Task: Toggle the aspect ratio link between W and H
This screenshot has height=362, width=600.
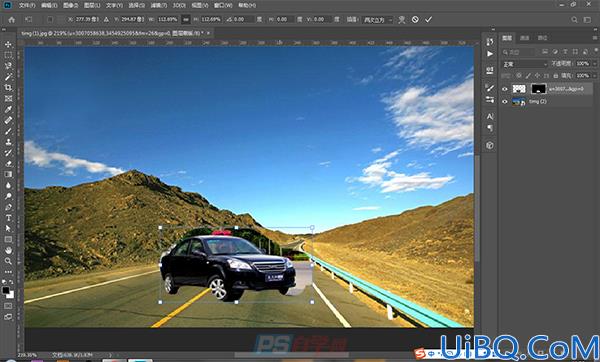Action: click(186, 19)
